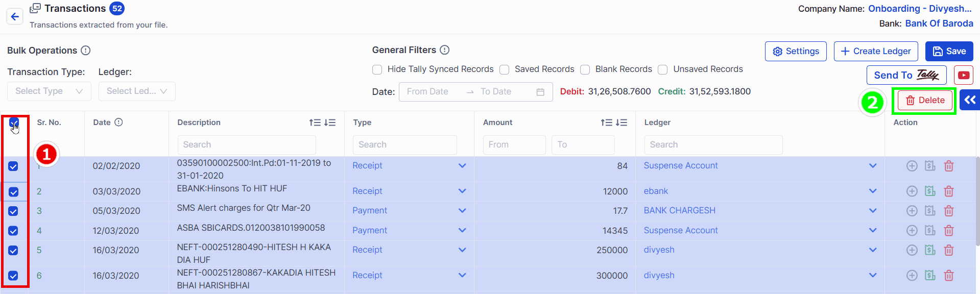Sort Amount column ascending
The height and width of the screenshot is (294, 980).
click(x=606, y=122)
